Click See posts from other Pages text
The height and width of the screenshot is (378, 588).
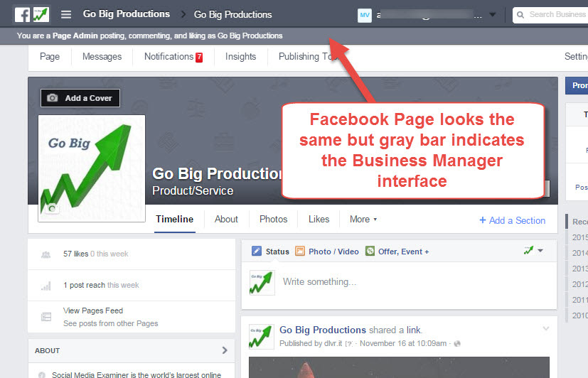[111, 323]
